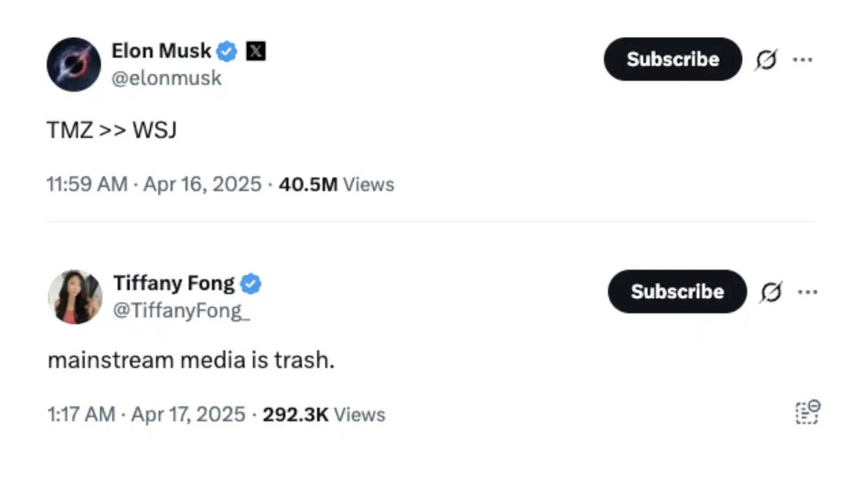Subscribe to Tiffany Fong
This screenshot has height=483, width=868.
[677, 292]
